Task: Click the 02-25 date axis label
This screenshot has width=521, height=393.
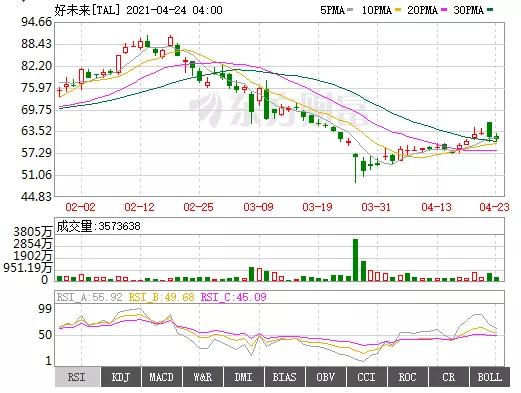Action: [199, 207]
